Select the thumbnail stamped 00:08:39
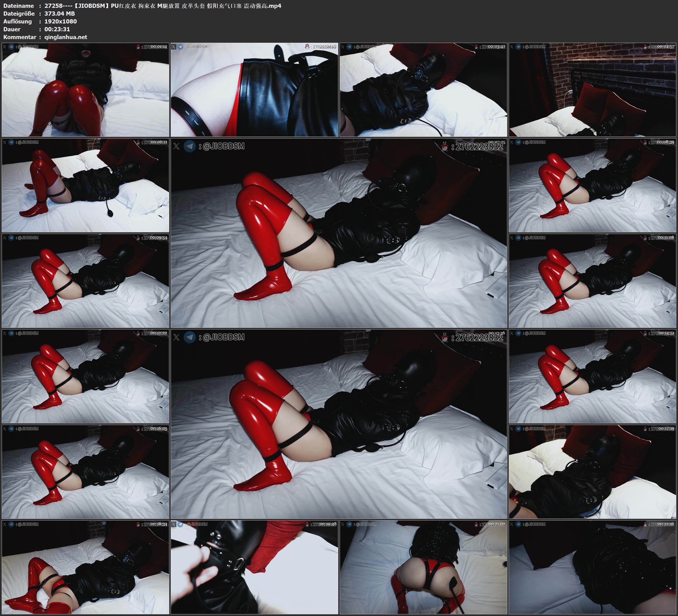 tap(592, 185)
